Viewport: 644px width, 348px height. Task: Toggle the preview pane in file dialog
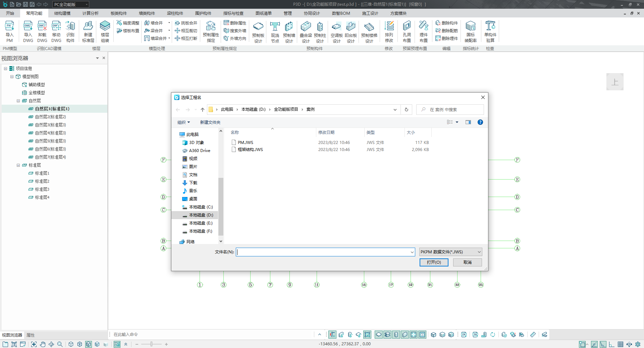tap(468, 122)
